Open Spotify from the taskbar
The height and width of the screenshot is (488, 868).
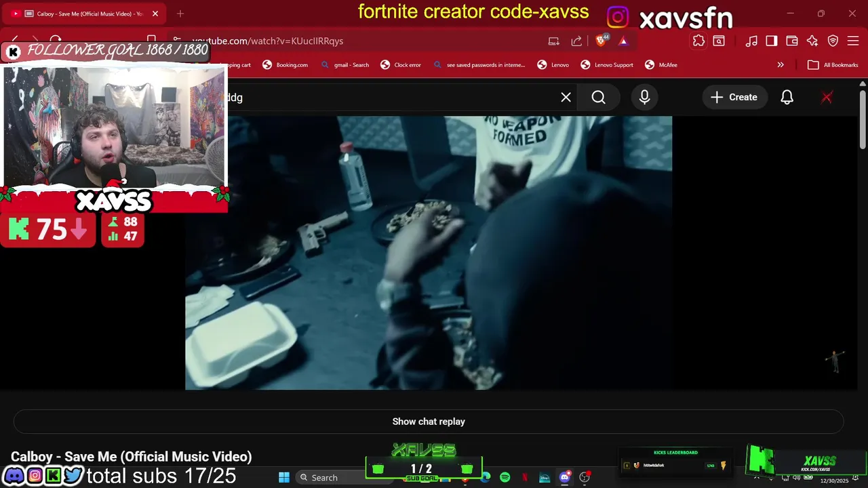click(505, 477)
